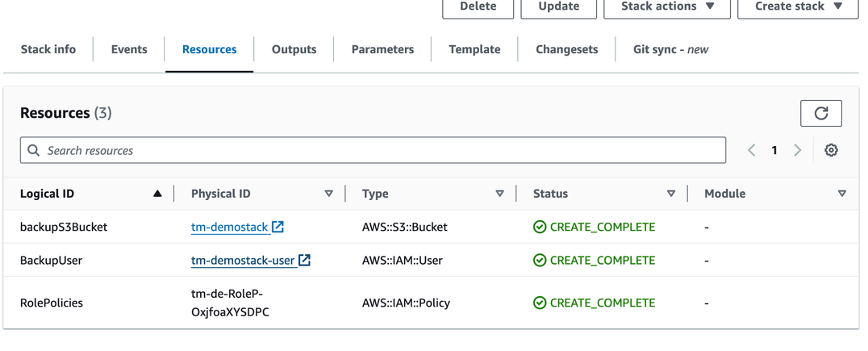Sort table by Type column

[499, 194]
